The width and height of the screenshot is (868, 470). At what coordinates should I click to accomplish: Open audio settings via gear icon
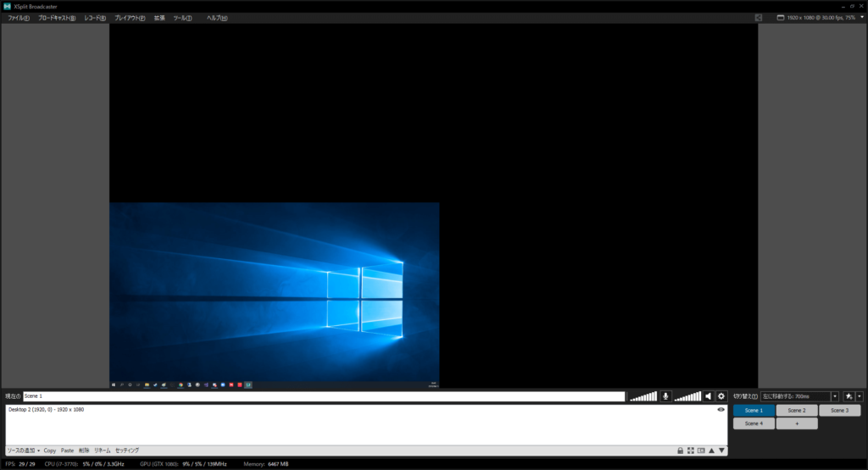721,396
